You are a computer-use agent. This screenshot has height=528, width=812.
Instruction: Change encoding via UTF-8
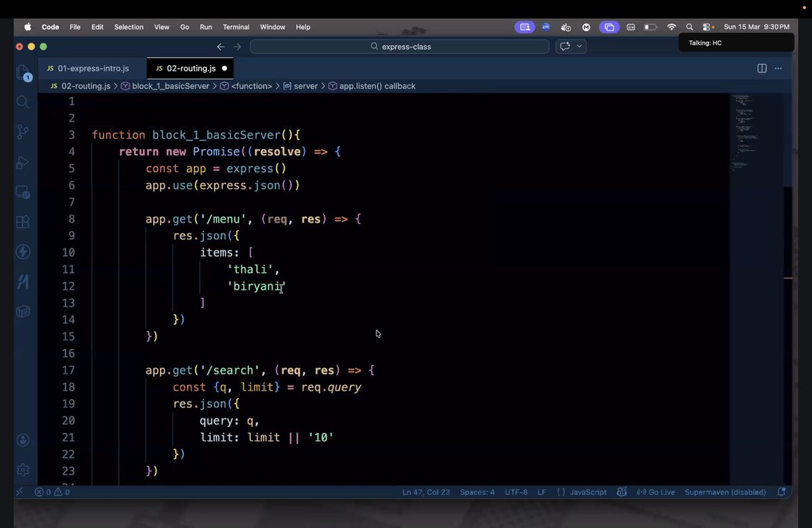pyautogui.click(x=516, y=492)
